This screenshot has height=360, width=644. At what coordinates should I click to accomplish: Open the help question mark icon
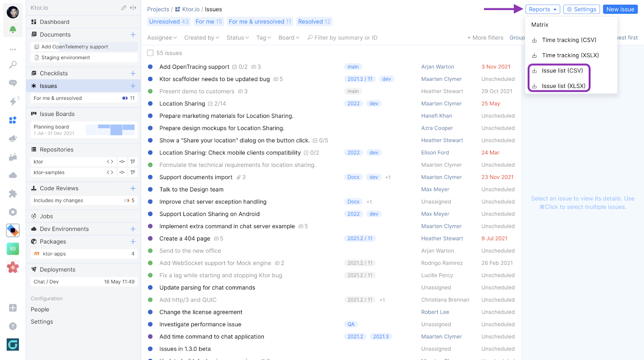tap(13, 326)
